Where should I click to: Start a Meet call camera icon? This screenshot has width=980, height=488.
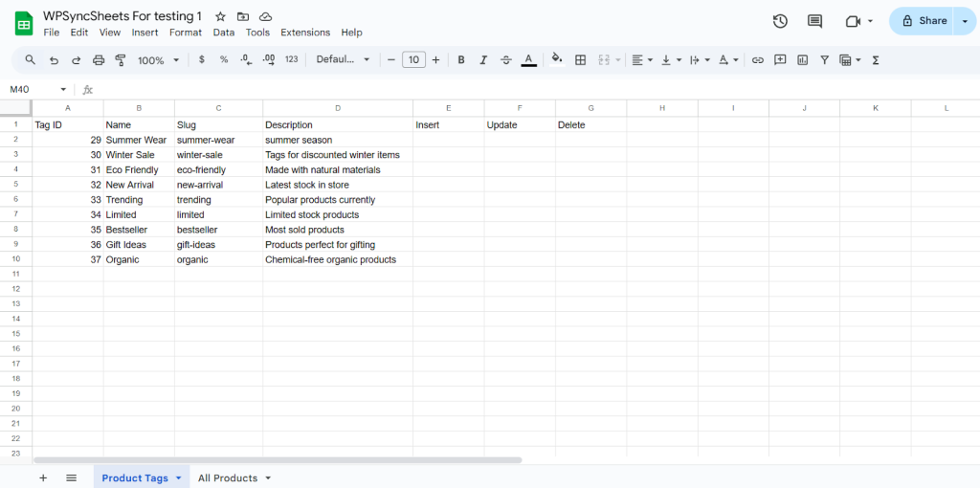[x=853, y=21]
